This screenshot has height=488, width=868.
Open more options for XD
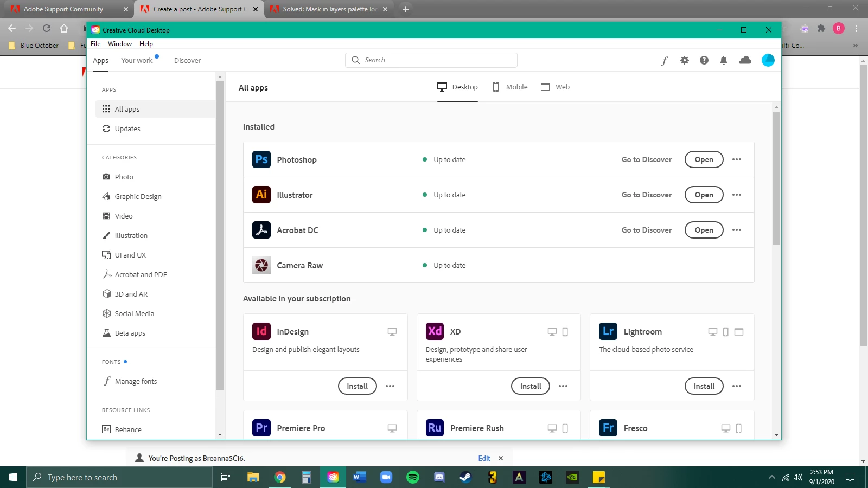tap(563, 386)
